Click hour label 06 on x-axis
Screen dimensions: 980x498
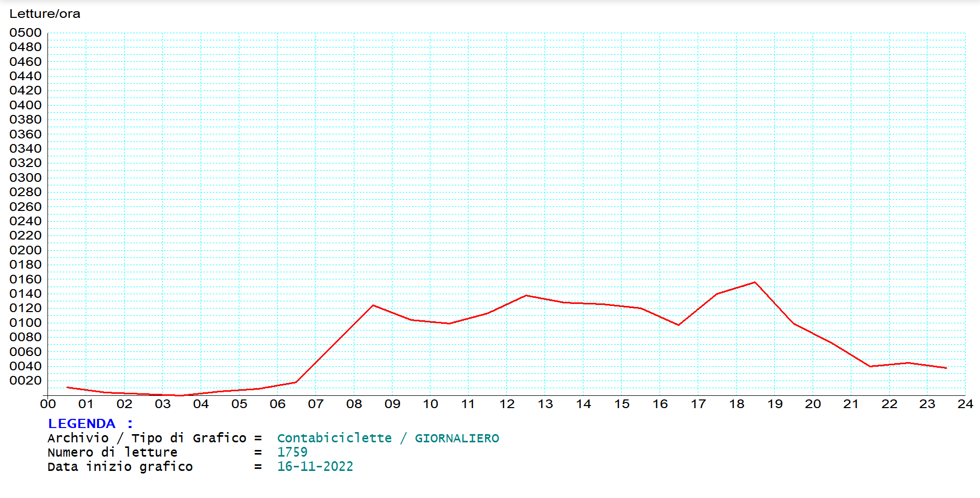tap(278, 404)
